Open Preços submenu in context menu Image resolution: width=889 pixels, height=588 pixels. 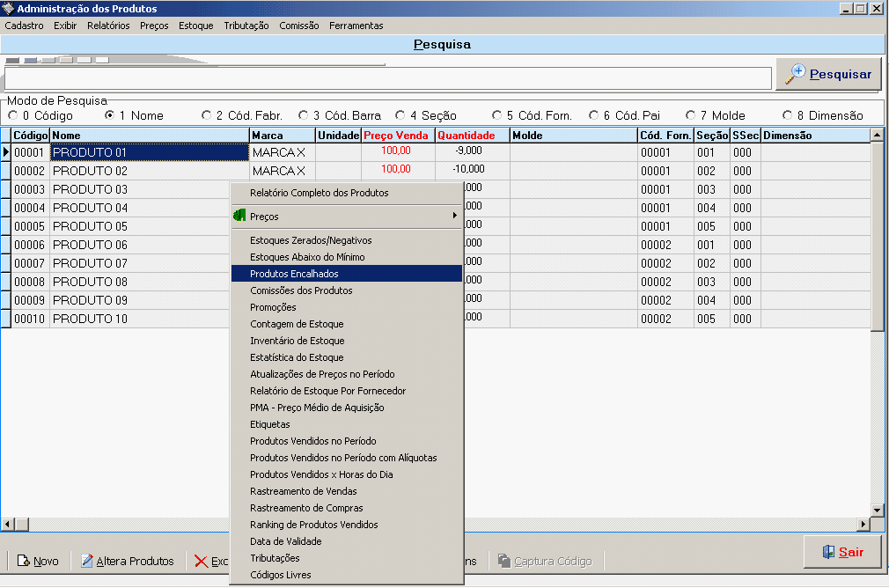click(x=264, y=216)
